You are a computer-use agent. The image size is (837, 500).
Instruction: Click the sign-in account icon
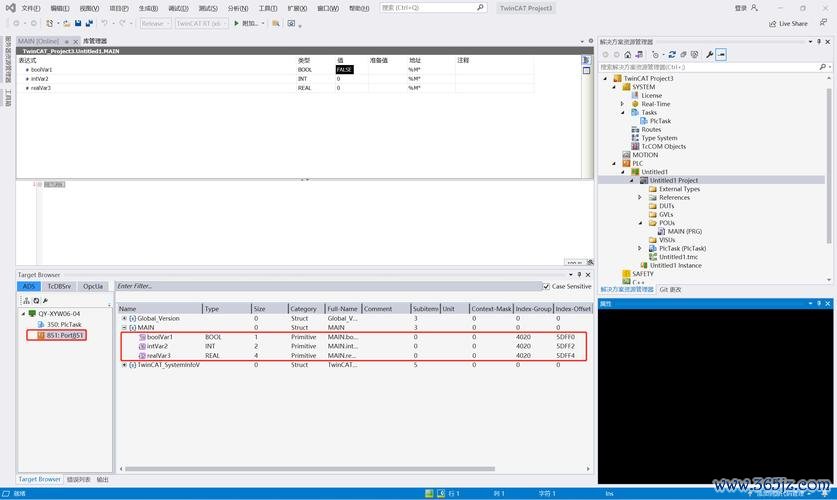(754, 8)
